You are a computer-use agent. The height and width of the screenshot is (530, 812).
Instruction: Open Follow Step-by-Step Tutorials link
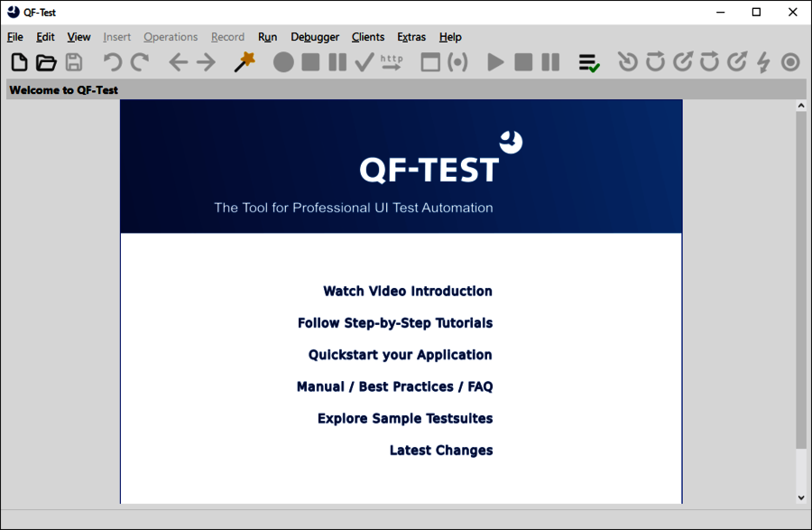coord(395,323)
